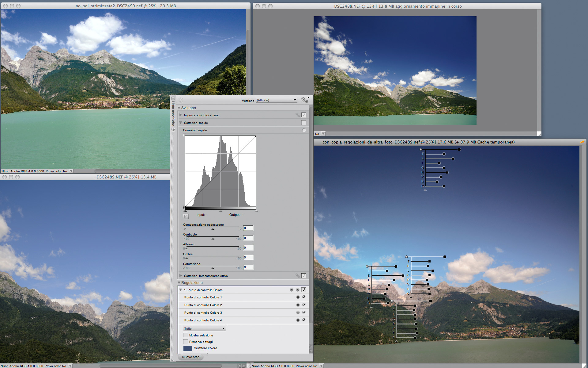Delete Punto di controllo Colore 1

pos(298,297)
